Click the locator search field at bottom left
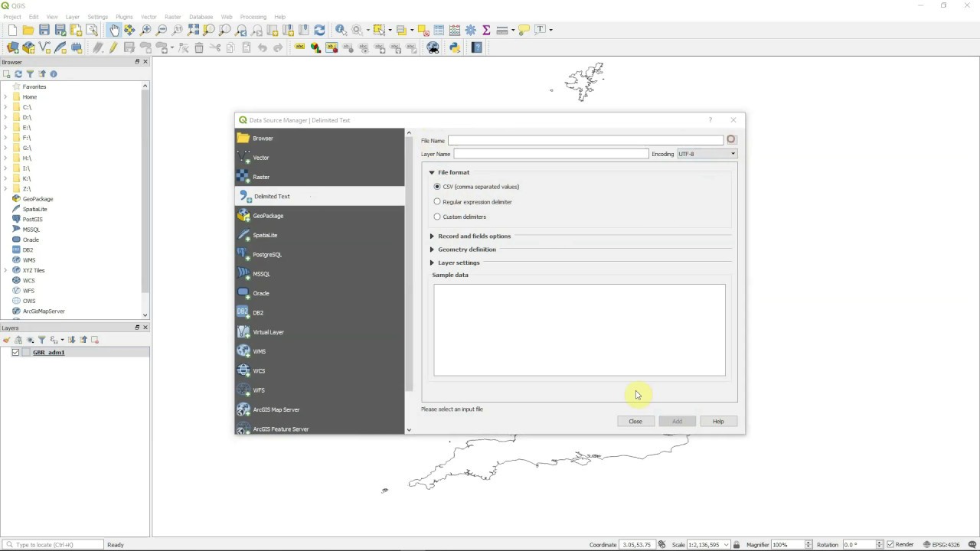The height and width of the screenshot is (551, 980). (x=54, y=545)
